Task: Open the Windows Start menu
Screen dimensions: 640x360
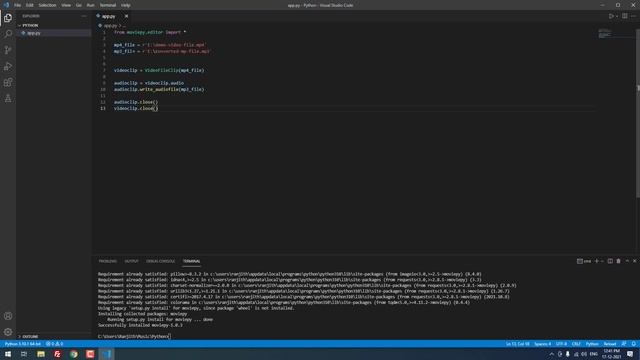Action: [8, 354]
